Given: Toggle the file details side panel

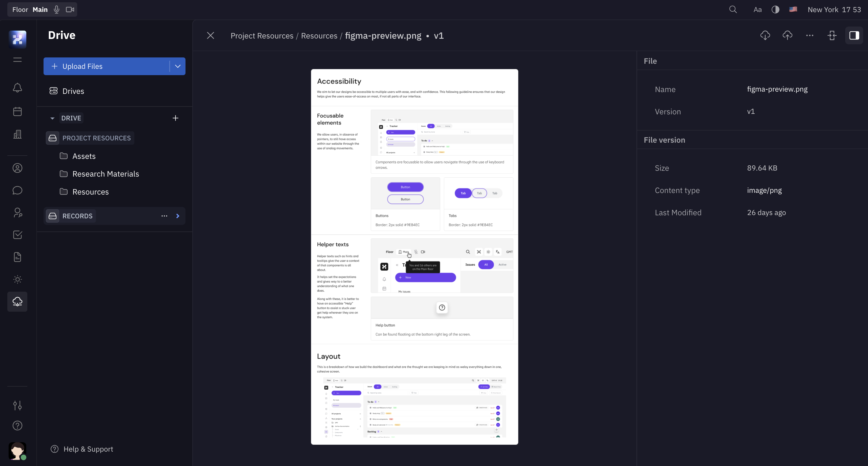Looking at the screenshot, I should click(x=854, y=35).
